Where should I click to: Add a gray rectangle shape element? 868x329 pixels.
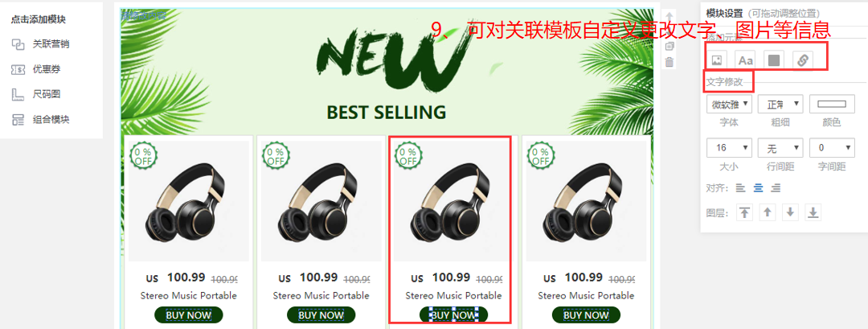774,60
